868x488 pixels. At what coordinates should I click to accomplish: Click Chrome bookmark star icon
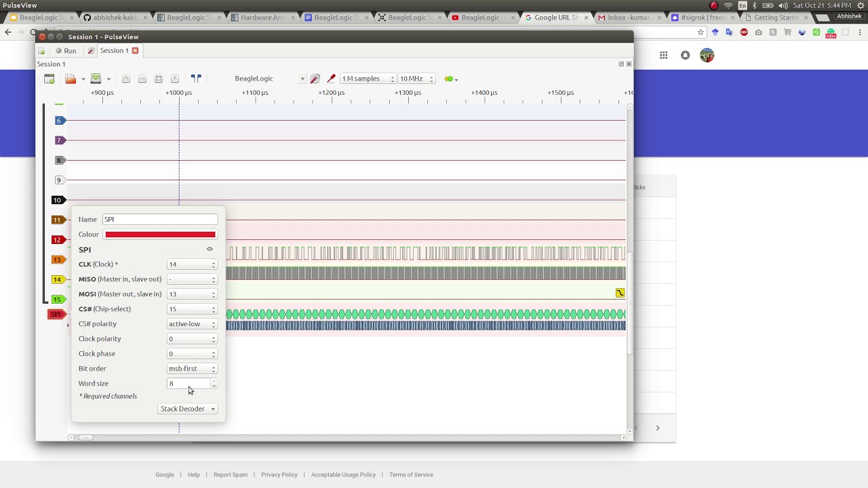pyautogui.click(x=701, y=32)
